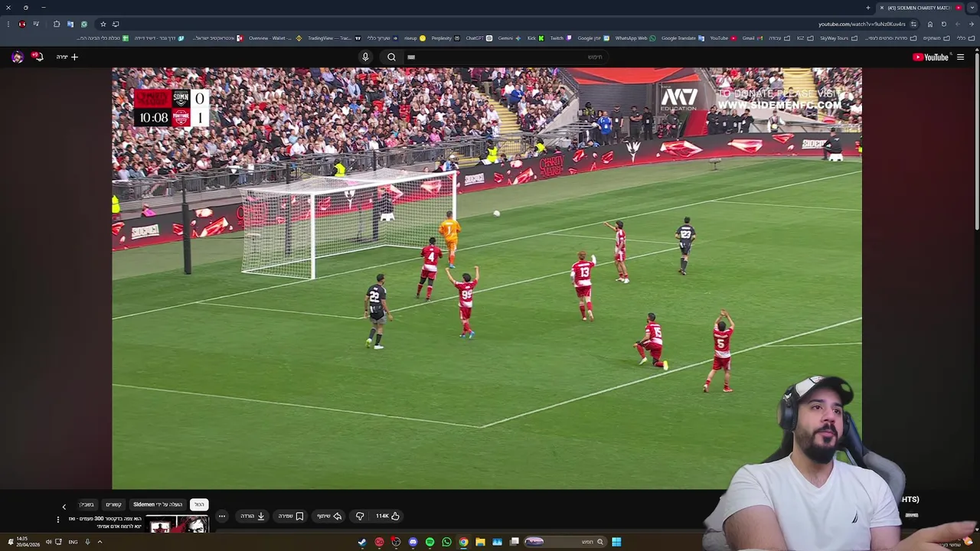Share the video (שיתוף)
980x551 pixels.
point(329,516)
